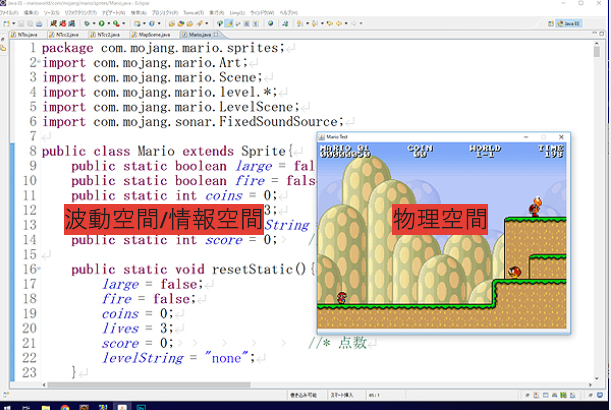
Task: Collapse the resetStatic method at line 16
Action: tap(37, 269)
